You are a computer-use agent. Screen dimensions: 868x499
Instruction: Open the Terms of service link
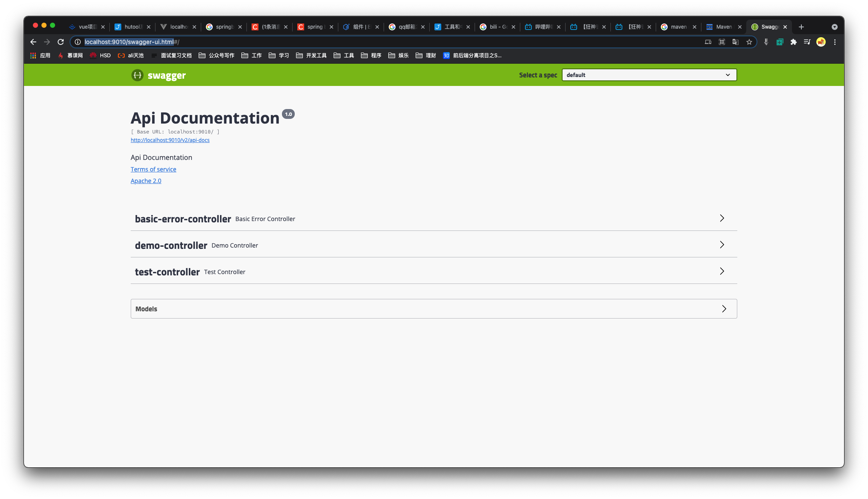153,169
